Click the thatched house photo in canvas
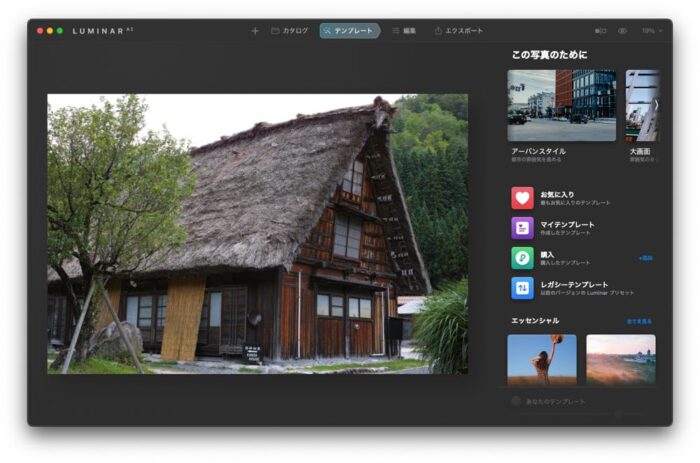This screenshot has height=463, width=700. [x=257, y=234]
